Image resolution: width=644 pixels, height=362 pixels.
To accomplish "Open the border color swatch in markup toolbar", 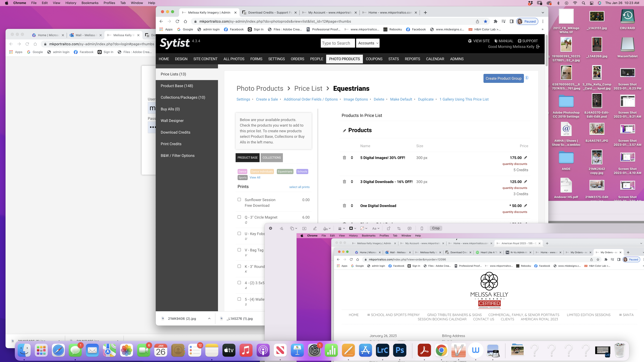I will click(x=352, y=228).
